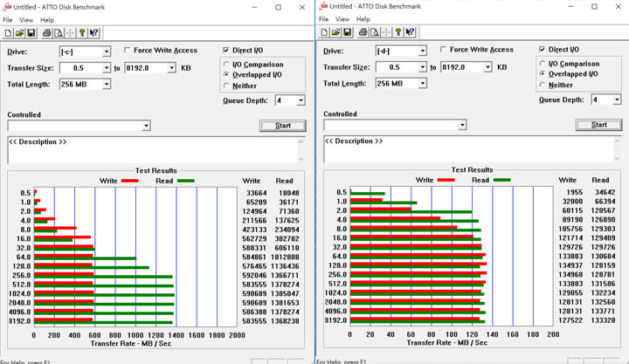Expand Total Length dropdown in right window
Viewport: 629px width, 364px height.
[423, 84]
